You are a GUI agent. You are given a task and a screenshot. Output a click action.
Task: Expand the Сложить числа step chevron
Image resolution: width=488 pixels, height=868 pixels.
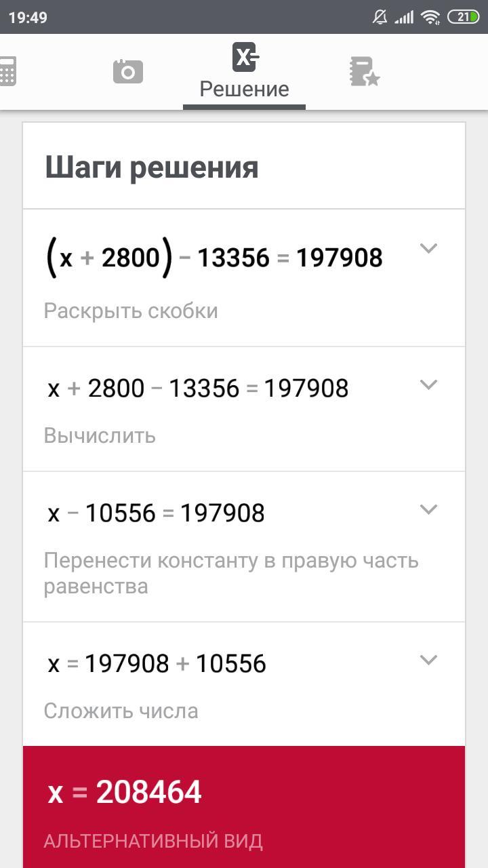428,659
